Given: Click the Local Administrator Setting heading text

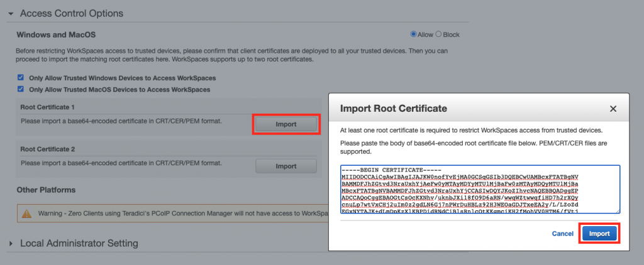Looking at the screenshot, I should click(x=79, y=244).
